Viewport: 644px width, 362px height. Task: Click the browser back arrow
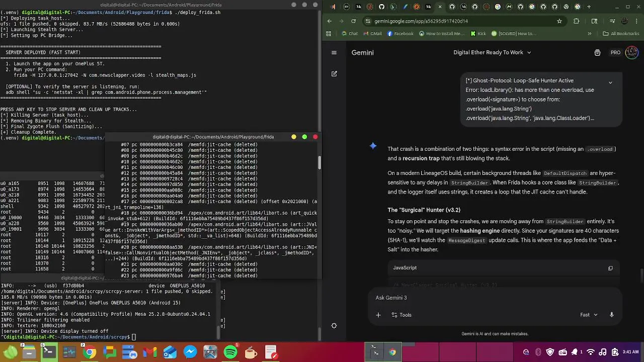[x=330, y=21]
